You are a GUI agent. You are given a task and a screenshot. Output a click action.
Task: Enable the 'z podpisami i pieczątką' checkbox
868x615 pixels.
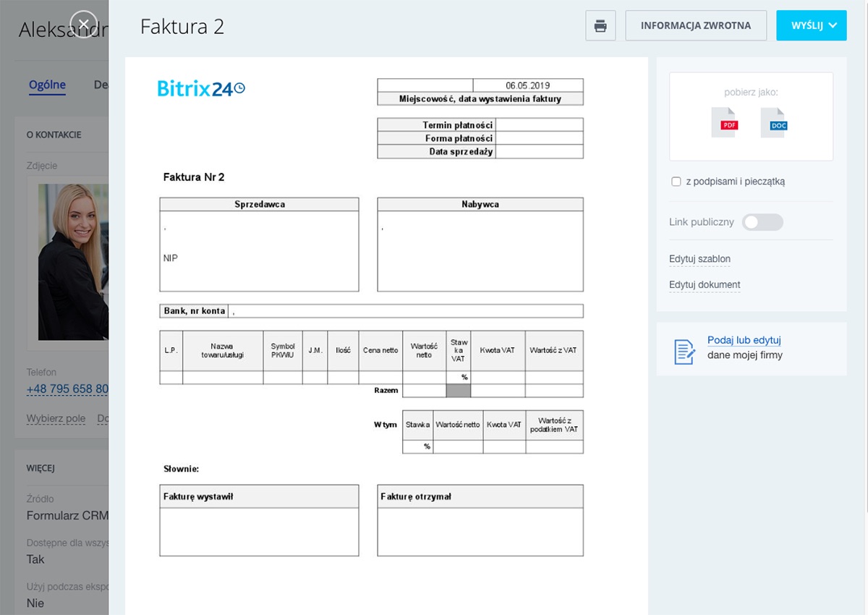pos(676,182)
